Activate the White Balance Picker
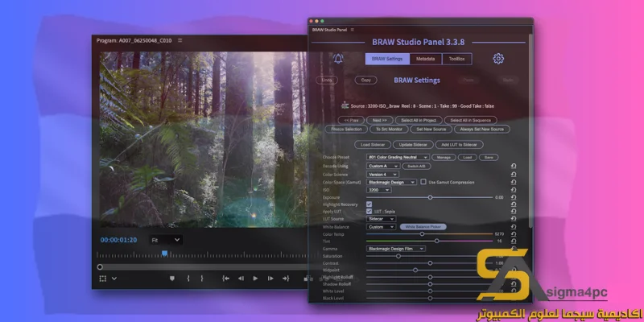644x322 pixels. [423, 227]
